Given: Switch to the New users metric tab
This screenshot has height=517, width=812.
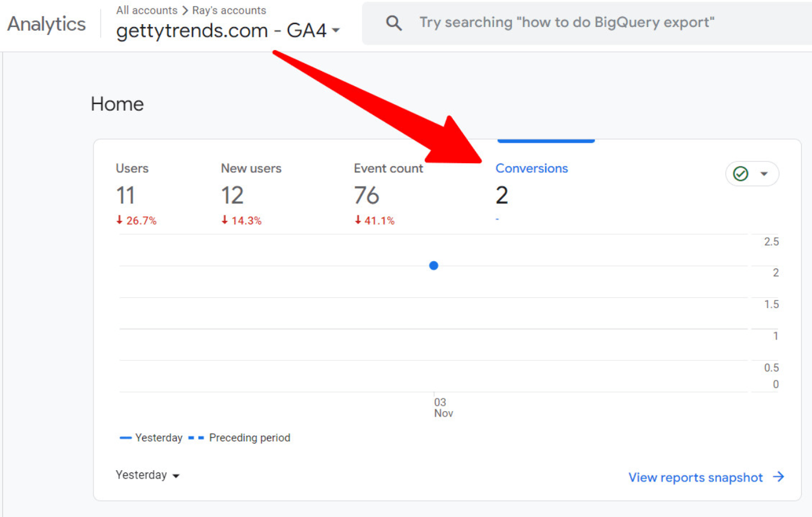Looking at the screenshot, I should click(251, 169).
